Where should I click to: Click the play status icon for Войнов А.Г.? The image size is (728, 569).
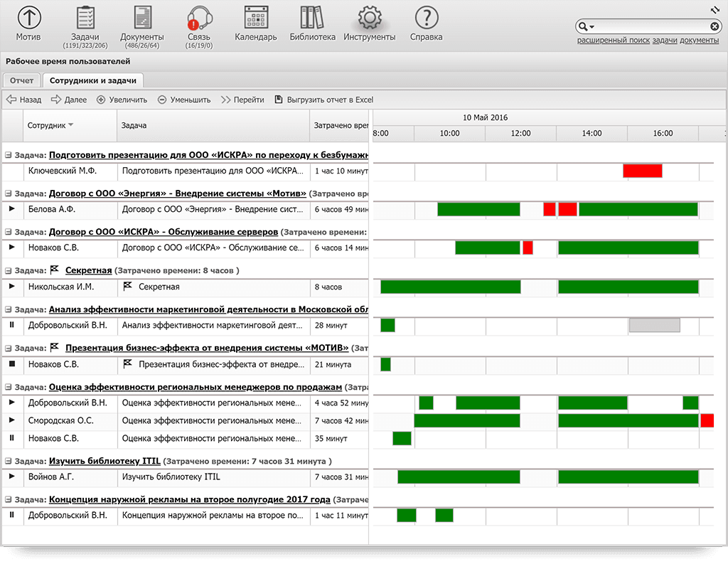[x=12, y=477]
